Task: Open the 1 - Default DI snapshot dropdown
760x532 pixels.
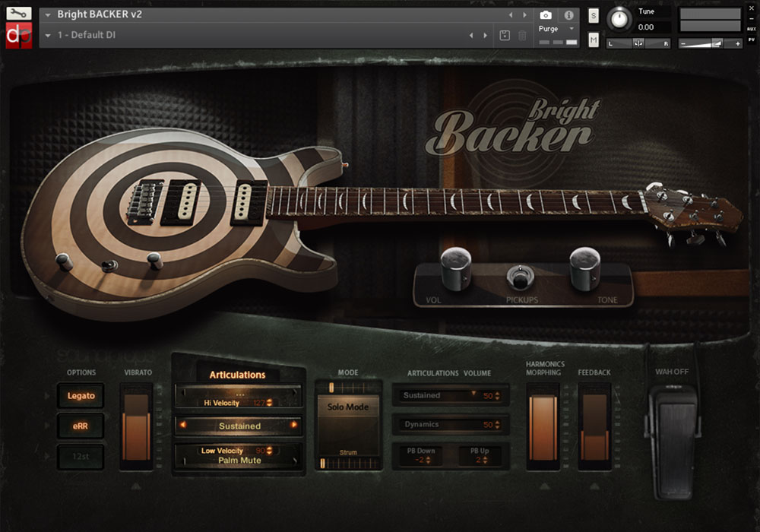Action: pyautogui.click(x=47, y=36)
